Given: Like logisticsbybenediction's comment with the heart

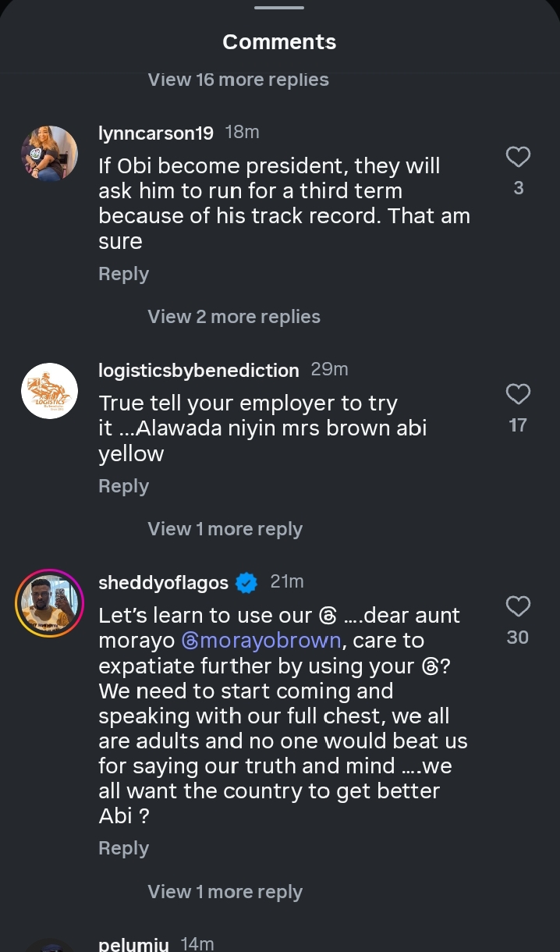Looking at the screenshot, I should pyautogui.click(x=518, y=394).
